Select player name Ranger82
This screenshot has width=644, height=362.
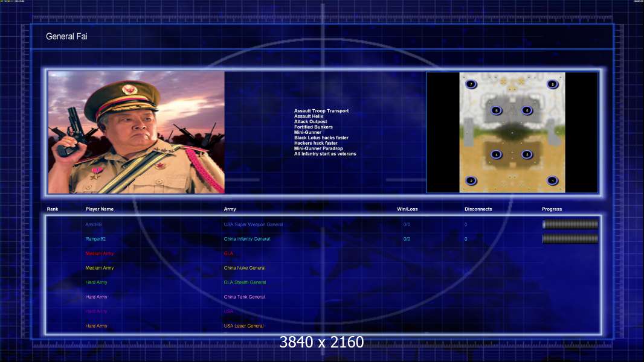click(x=95, y=239)
